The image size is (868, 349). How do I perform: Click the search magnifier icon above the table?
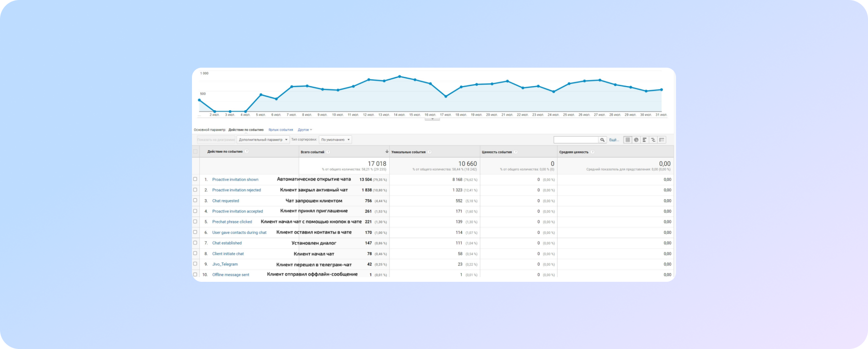tap(603, 140)
